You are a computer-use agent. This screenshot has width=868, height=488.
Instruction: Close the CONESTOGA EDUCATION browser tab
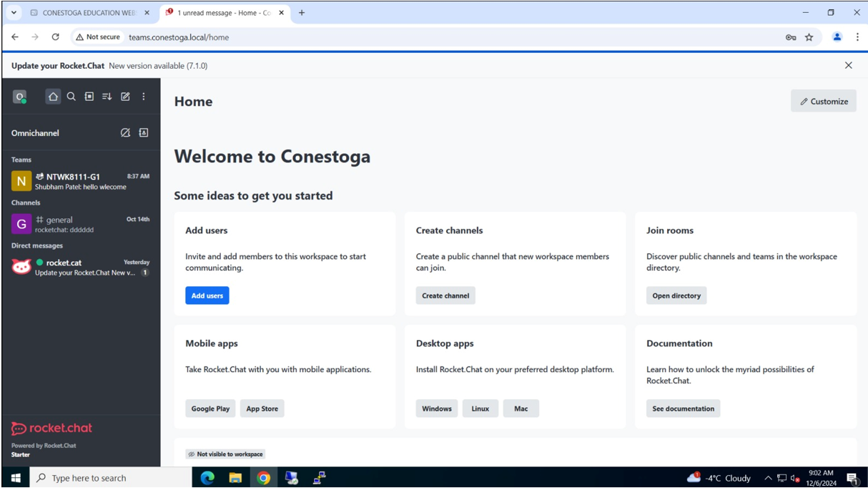point(147,13)
